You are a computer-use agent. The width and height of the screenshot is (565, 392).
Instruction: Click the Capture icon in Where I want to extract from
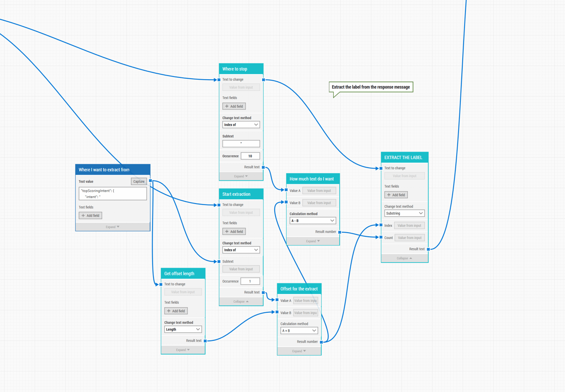click(139, 181)
